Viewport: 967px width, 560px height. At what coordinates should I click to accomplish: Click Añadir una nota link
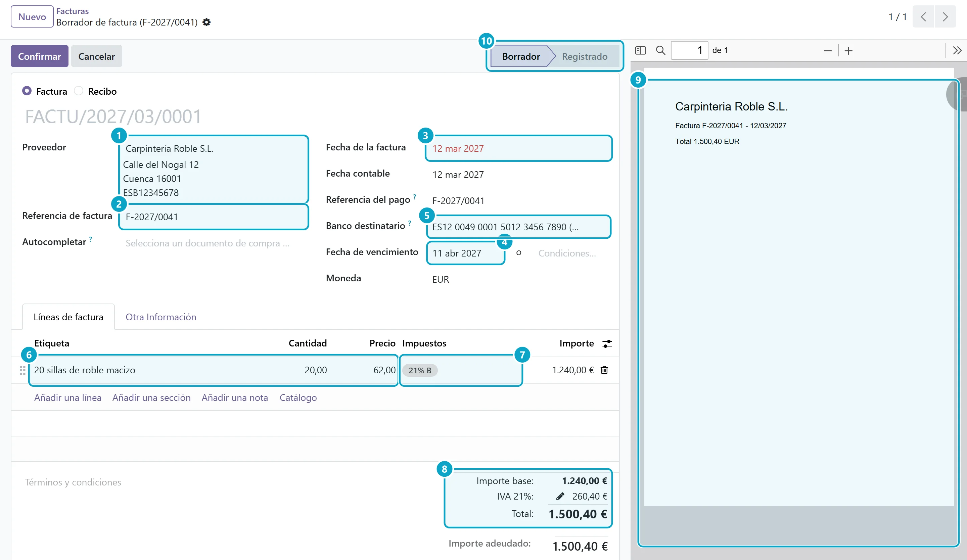pyautogui.click(x=235, y=398)
